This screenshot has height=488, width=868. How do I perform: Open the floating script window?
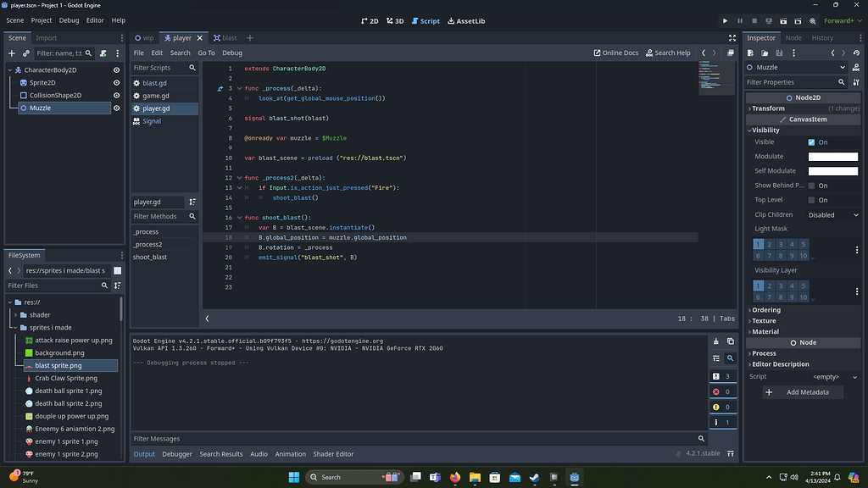(x=730, y=53)
